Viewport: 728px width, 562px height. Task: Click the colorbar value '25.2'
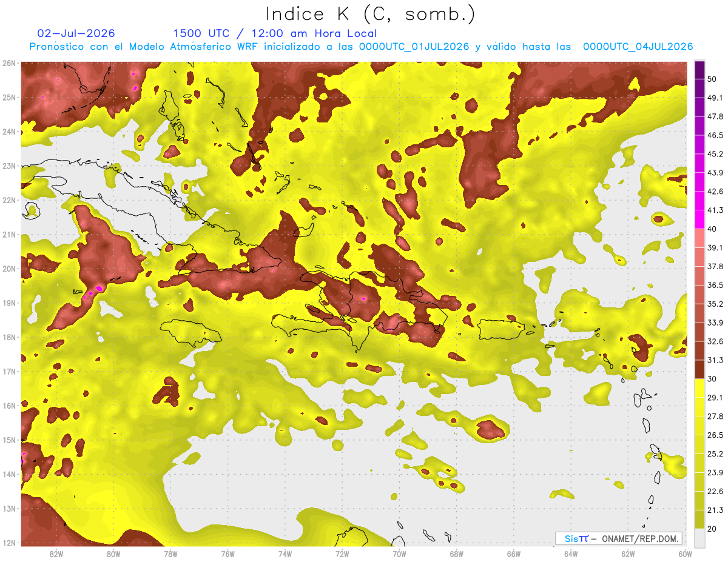(715, 453)
